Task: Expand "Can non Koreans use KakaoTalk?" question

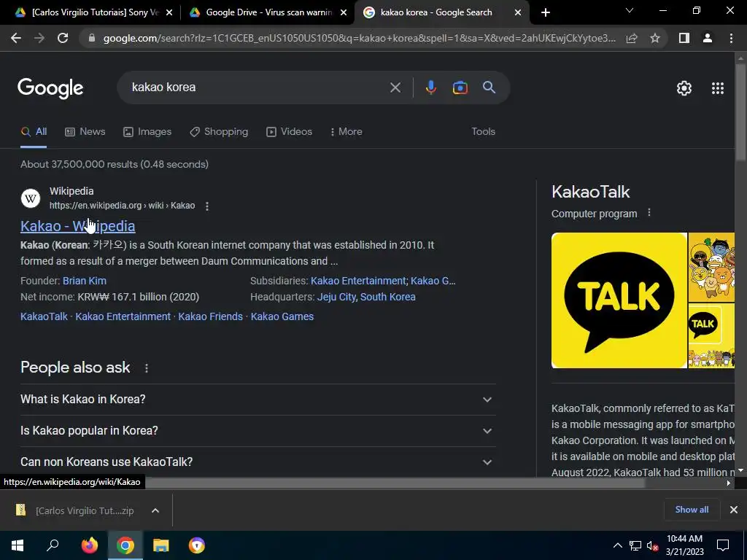Action: tap(258, 462)
